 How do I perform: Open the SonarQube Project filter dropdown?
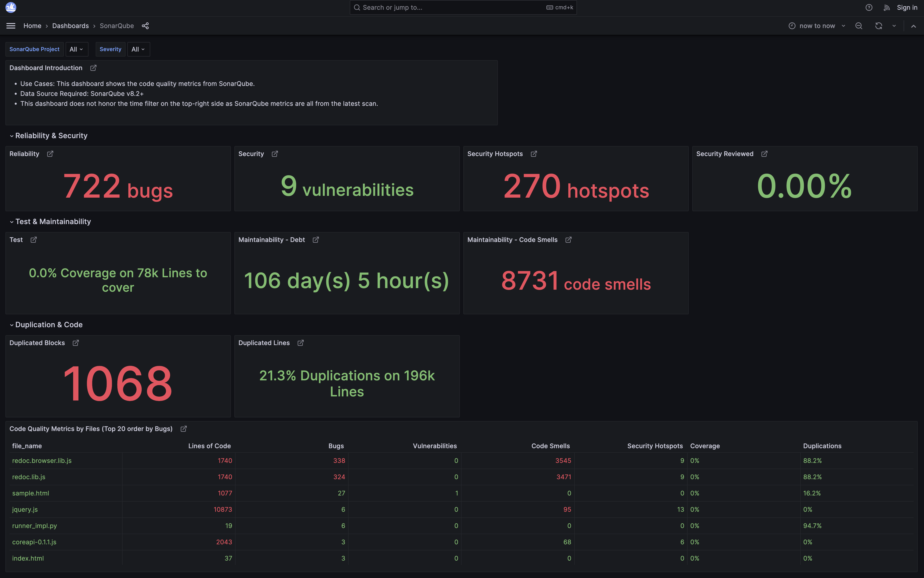coord(76,49)
